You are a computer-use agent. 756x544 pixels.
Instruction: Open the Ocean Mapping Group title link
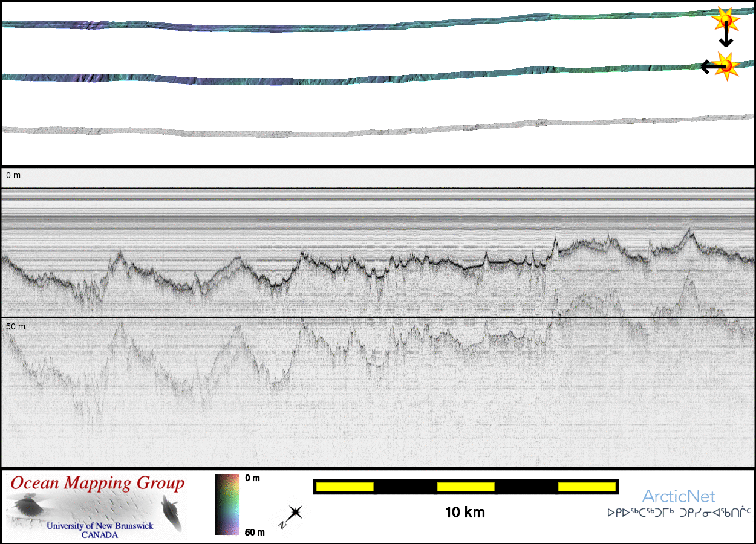click(x=97, y=484)
